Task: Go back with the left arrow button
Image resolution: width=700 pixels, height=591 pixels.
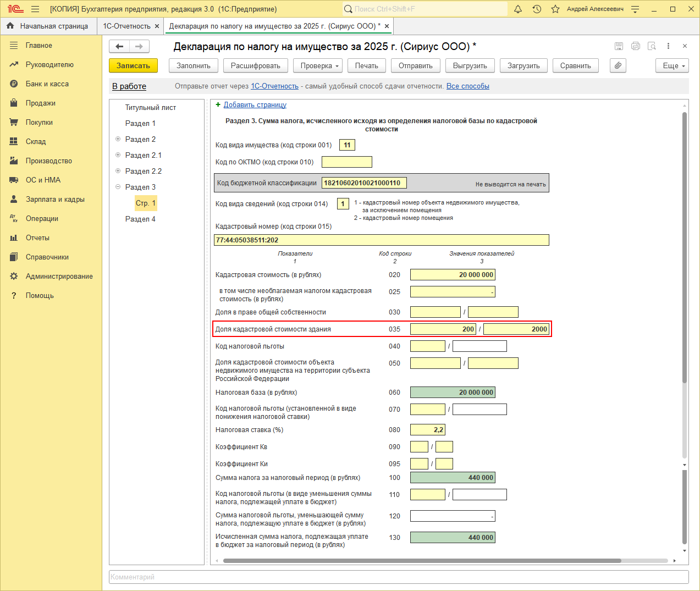Action: pos(119,46)
